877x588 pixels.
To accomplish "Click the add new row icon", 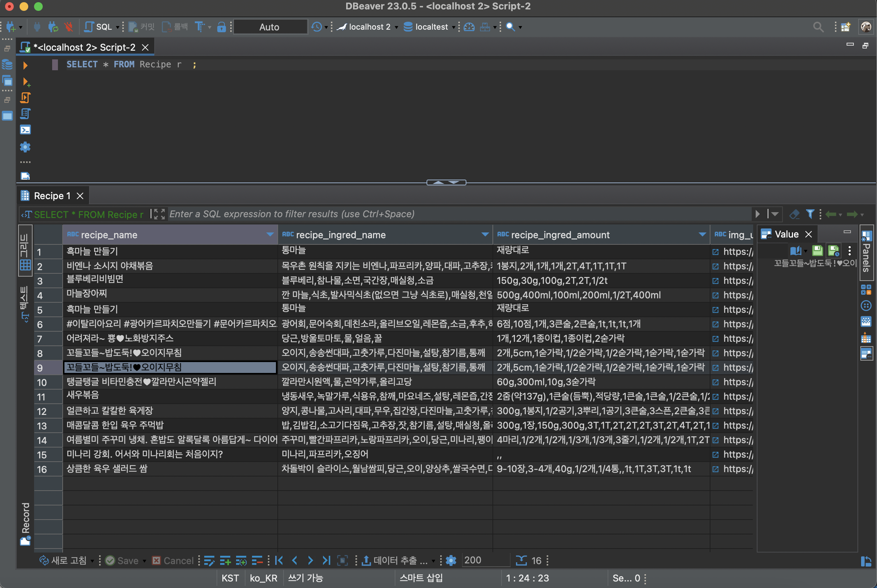I will tap(225, 560).
